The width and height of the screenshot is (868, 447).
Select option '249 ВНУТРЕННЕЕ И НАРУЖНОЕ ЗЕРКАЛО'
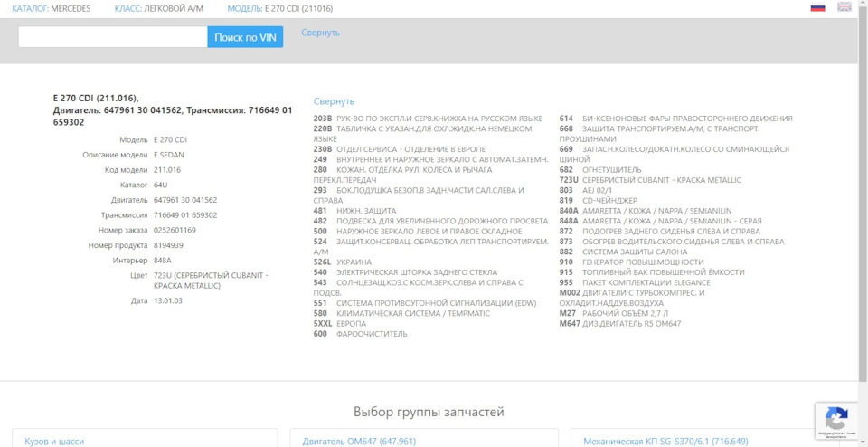(x=430, y=159)
